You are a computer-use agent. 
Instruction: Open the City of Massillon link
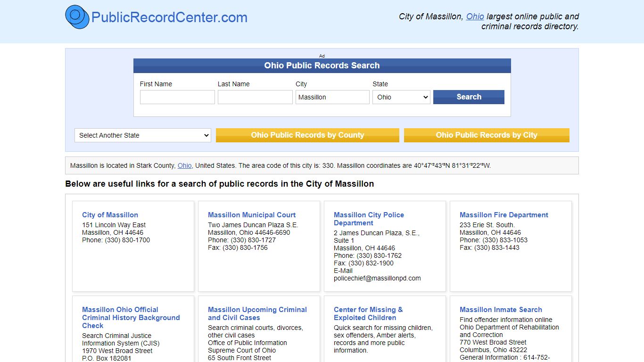pyautogui.click(x=110, y=215)
